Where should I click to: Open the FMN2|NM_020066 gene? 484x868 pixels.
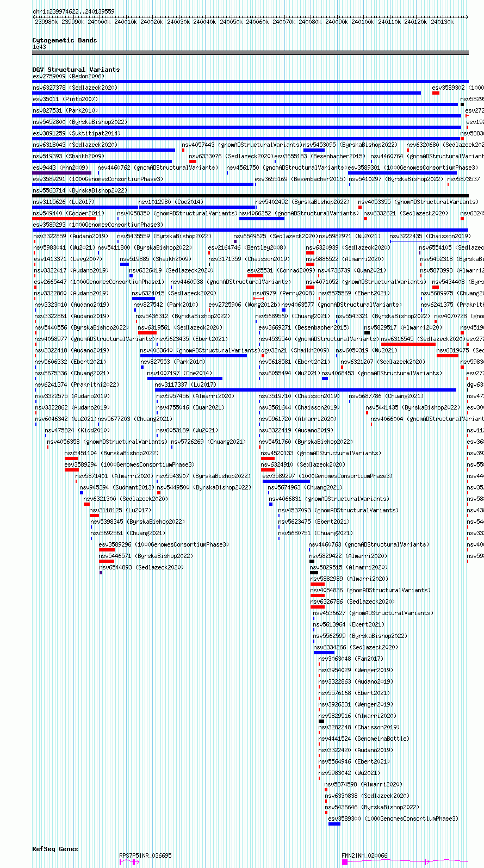tap(405, 861)
